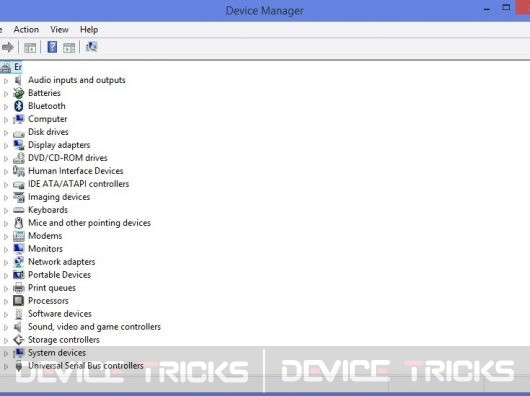Click the Show/Hide console tree toolbar icon
The height and width of the screenshot is (396, 530).
click(30, 47)
